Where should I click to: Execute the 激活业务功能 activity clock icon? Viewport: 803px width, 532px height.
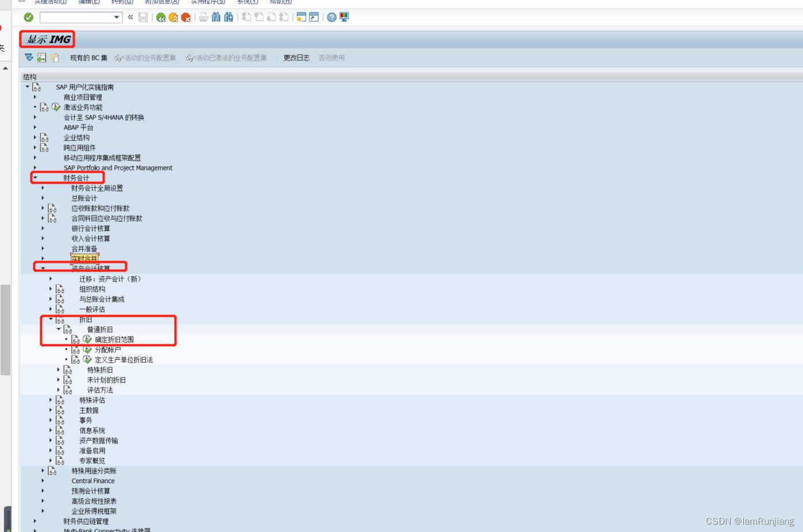tap(56, 107)
